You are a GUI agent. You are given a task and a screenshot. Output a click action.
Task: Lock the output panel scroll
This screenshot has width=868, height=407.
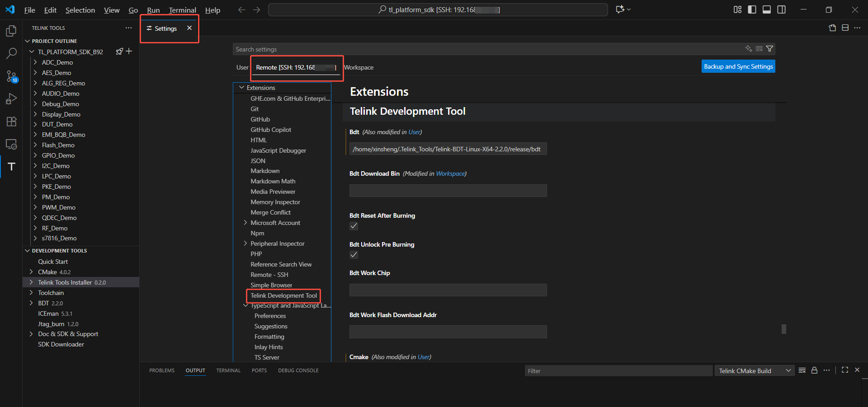pyautogui.click(x=814, y=370)
